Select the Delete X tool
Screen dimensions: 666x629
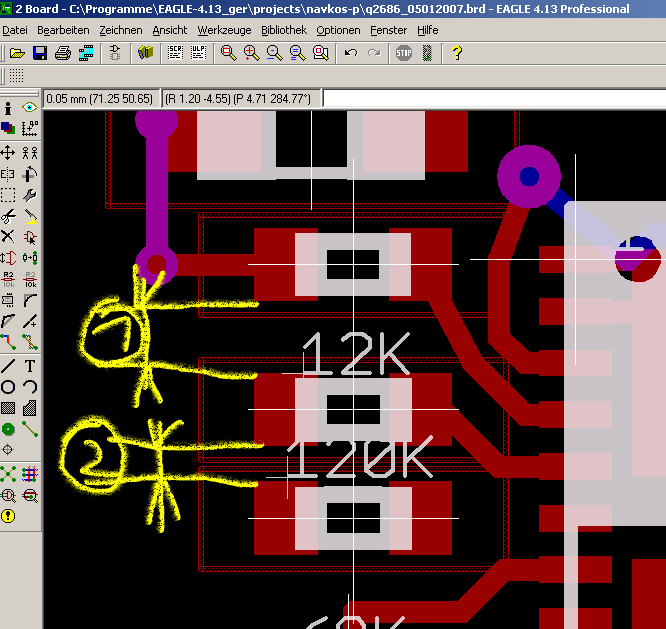8,237
